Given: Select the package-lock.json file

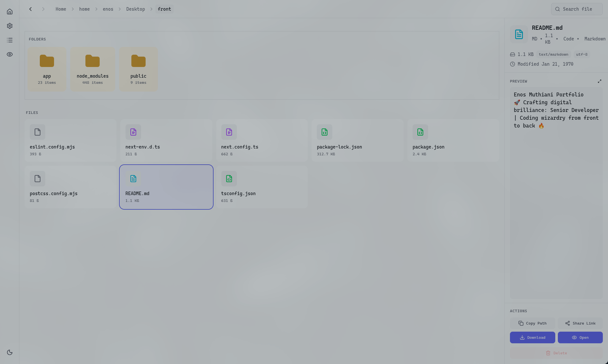Looking at the screenshot, I should (357, 140).
